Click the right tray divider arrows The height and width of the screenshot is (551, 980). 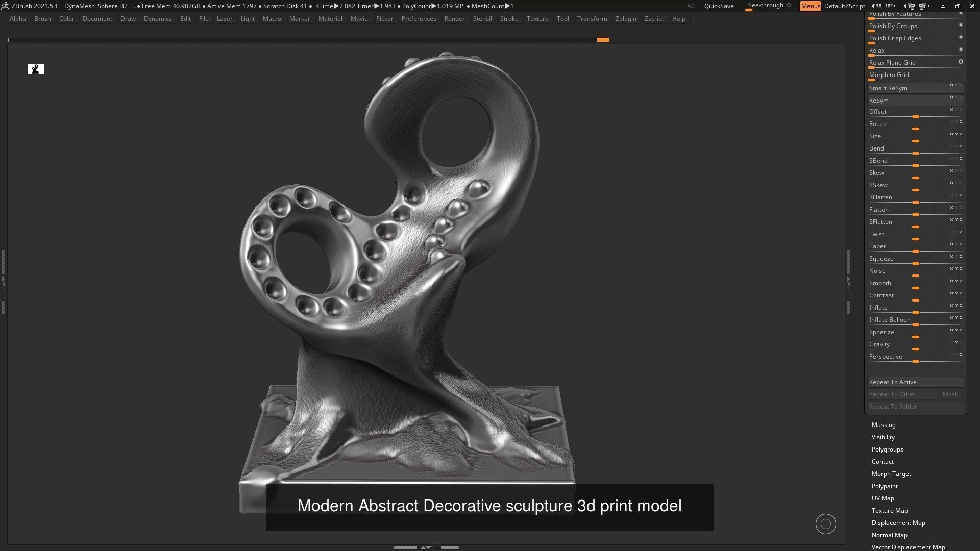point(849,281)
